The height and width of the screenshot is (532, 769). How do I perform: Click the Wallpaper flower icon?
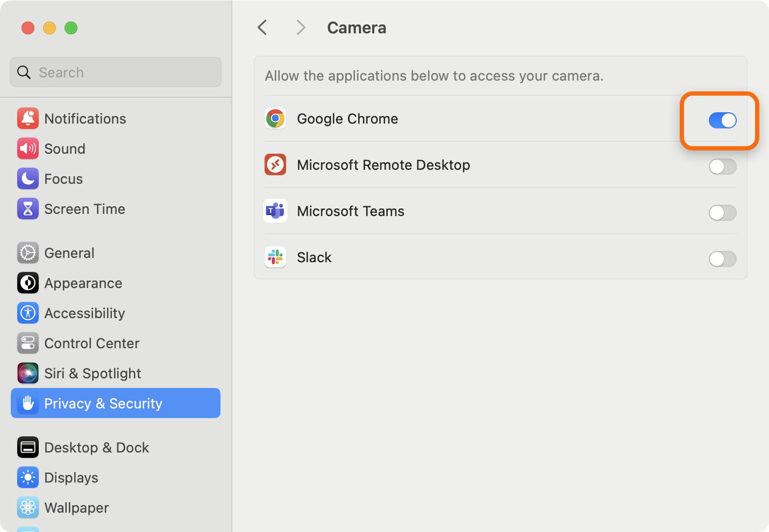coord(28,508)
